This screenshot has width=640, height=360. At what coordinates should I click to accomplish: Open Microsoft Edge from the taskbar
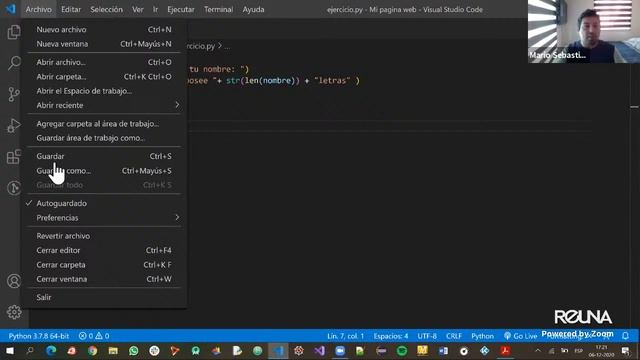[51, 351]
